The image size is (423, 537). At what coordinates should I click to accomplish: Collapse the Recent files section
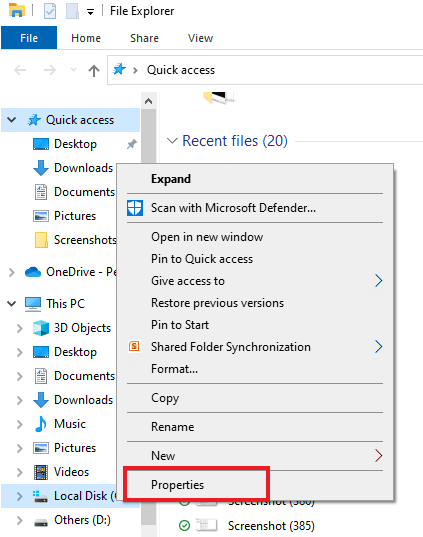172,141
